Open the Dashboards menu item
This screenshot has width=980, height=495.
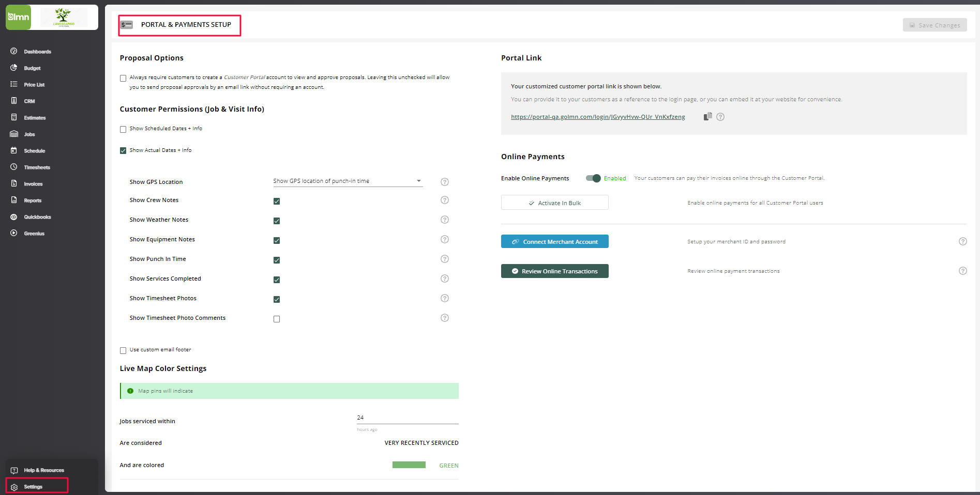(37, 52)
